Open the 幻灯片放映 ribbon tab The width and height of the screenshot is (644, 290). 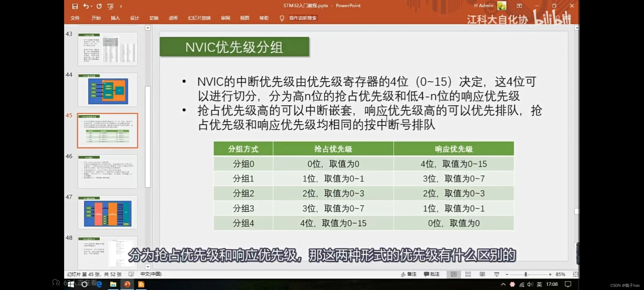[x=199, y=18]
